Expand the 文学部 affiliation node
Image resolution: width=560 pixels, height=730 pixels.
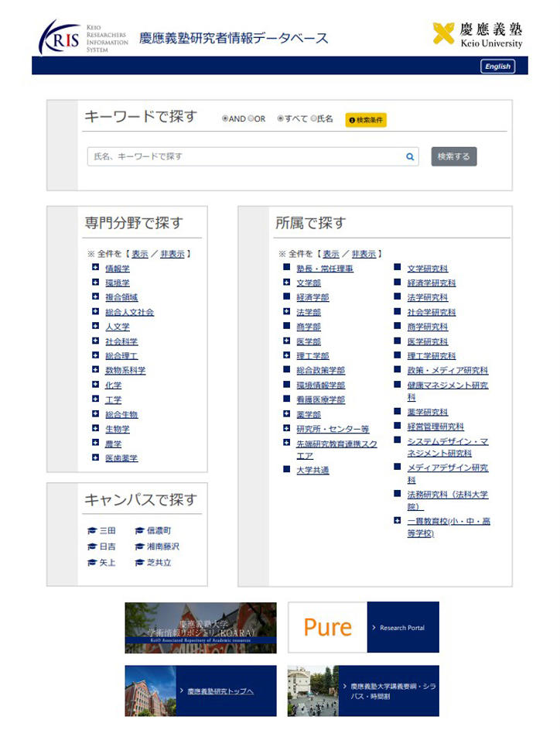click(286, 283)
